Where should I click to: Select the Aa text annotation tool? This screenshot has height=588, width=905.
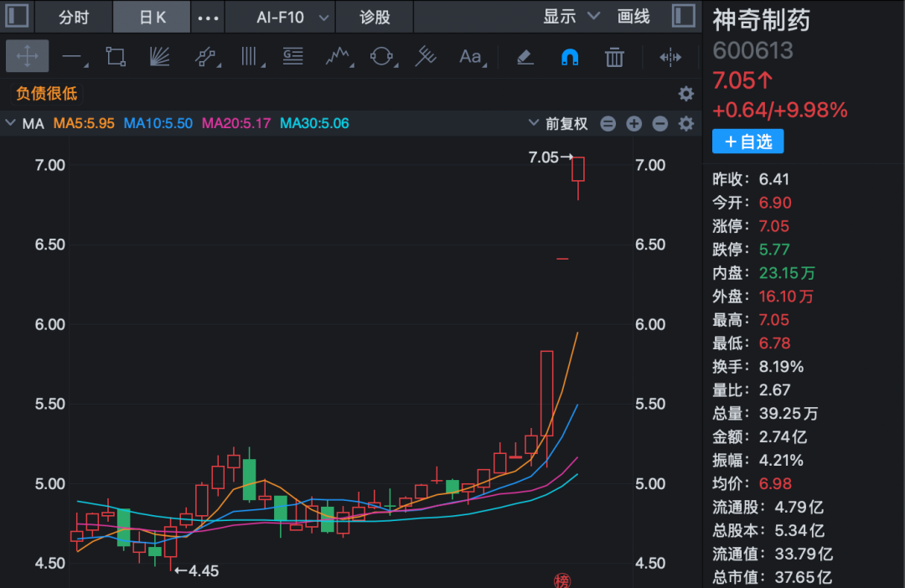click(x=472, y=57)
